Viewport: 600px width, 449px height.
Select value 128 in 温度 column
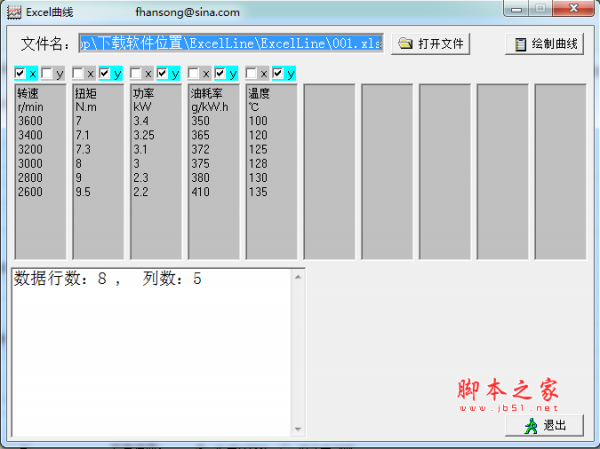click(x=258, y=163)
